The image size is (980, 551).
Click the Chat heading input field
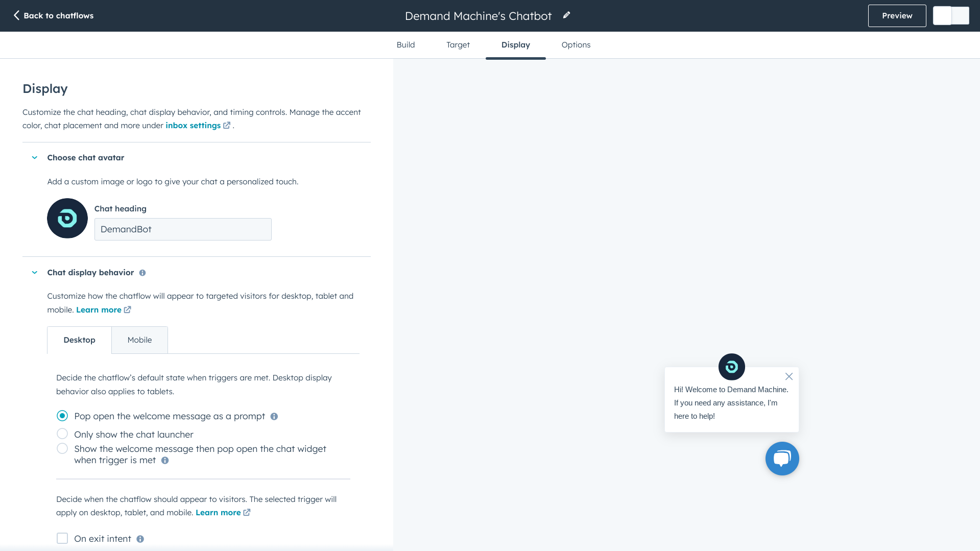click(183, 229)
